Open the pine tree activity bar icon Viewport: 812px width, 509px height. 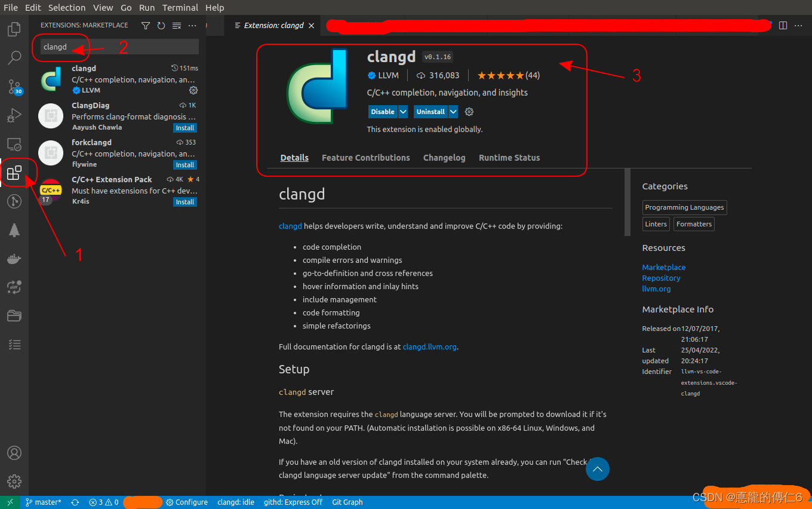(x=14, y=230)
